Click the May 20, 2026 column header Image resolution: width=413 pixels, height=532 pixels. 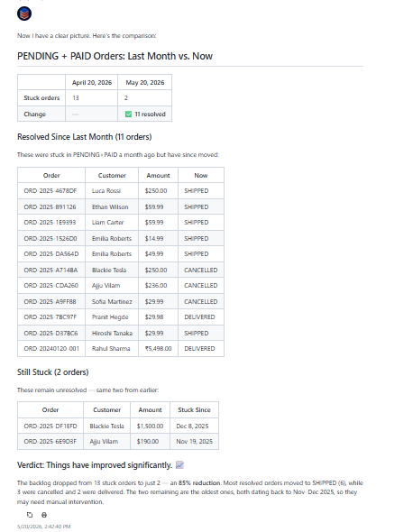click(x=145, y=82)
